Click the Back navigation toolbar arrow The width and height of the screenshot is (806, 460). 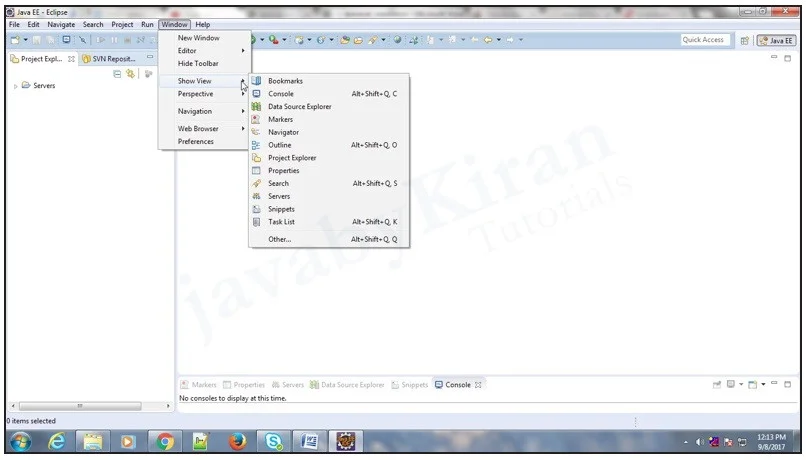point(488,40)
